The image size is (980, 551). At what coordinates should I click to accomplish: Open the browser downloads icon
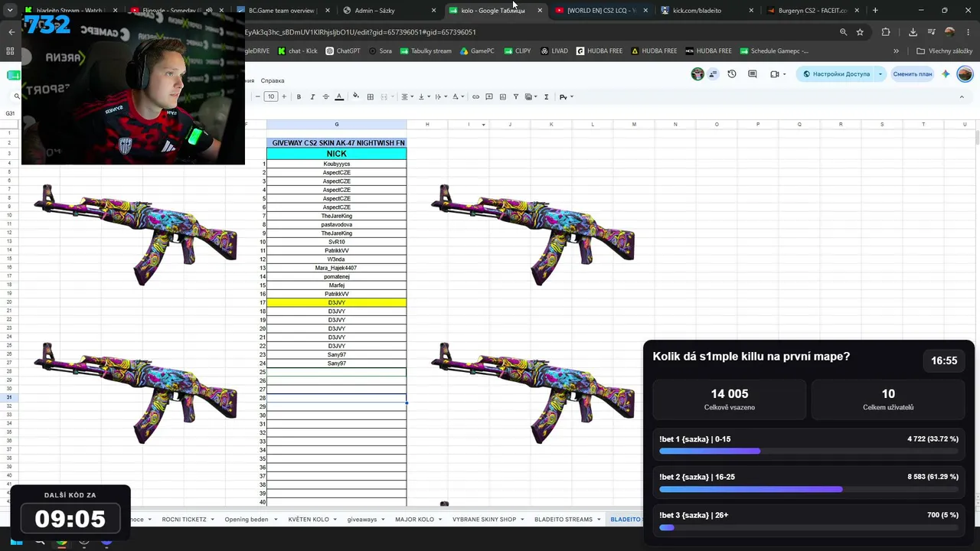(x=913, y=32)
